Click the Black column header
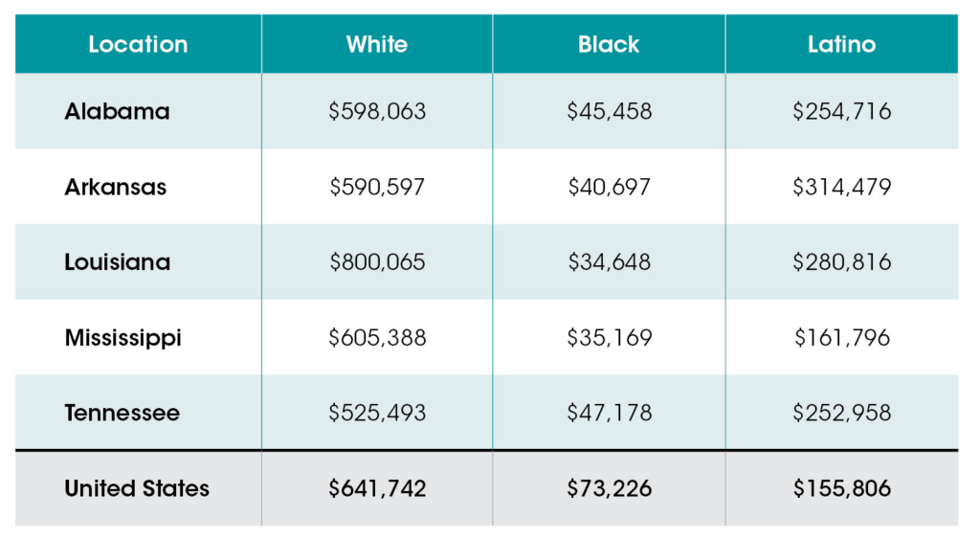980x540 pixels. (609, 45)
